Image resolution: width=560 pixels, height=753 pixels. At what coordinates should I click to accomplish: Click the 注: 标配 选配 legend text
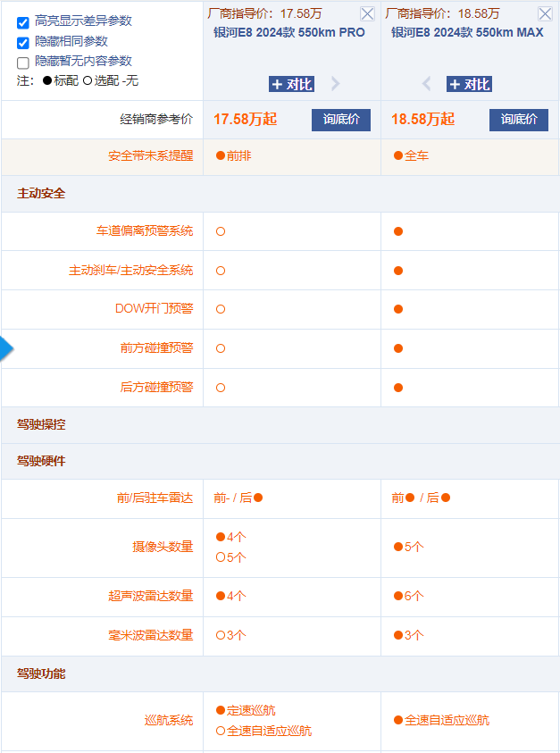click(78, 80)
